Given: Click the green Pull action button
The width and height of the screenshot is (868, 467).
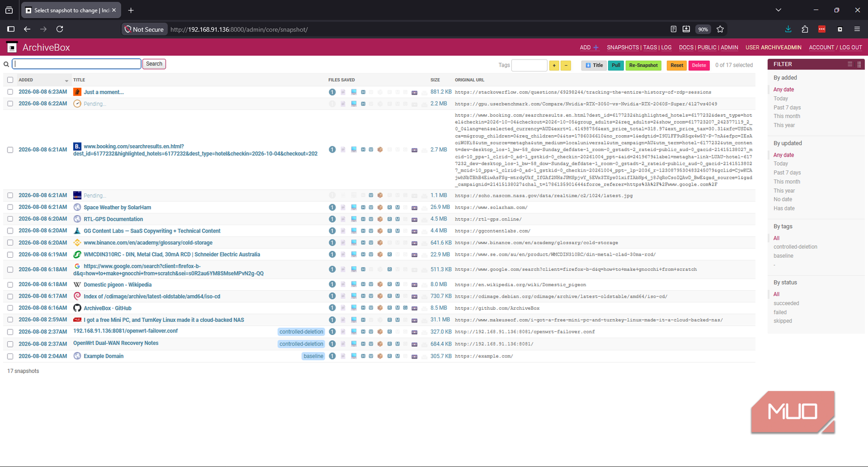Looking at the screenshot, I should point(615,65).
